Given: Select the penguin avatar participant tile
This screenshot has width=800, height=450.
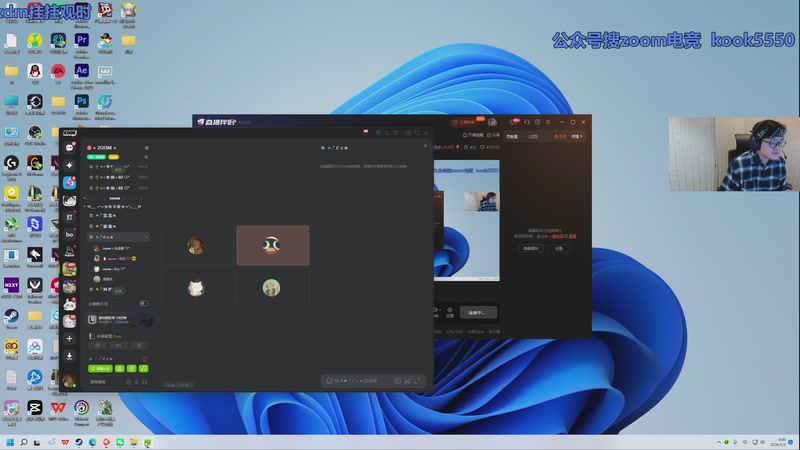Looking at the screenshot, I should click(x=271, y=245).
